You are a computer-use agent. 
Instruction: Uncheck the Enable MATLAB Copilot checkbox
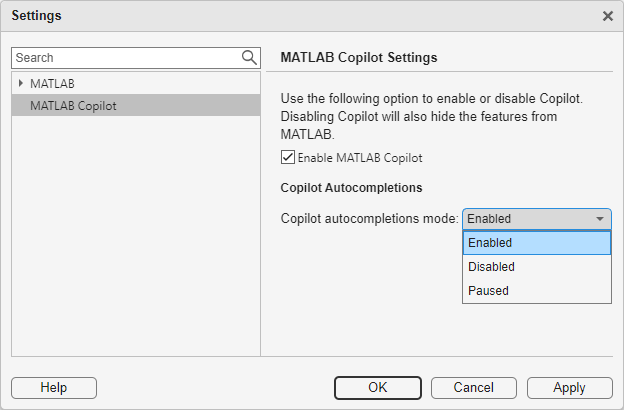(x=288, y=157)
